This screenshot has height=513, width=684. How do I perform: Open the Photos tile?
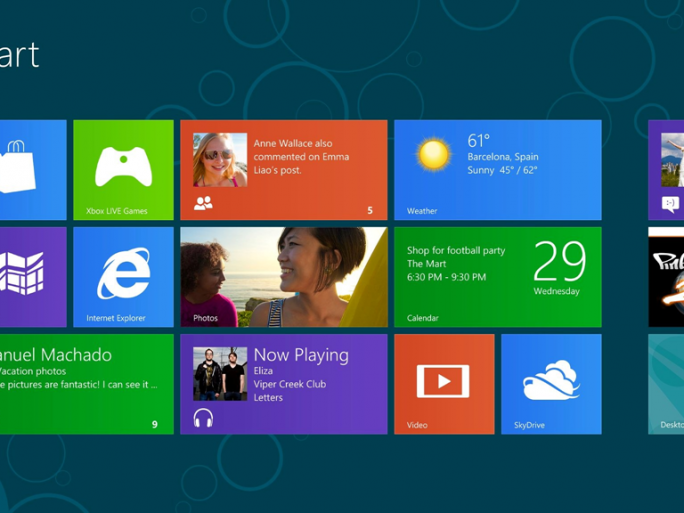point(284,277)
